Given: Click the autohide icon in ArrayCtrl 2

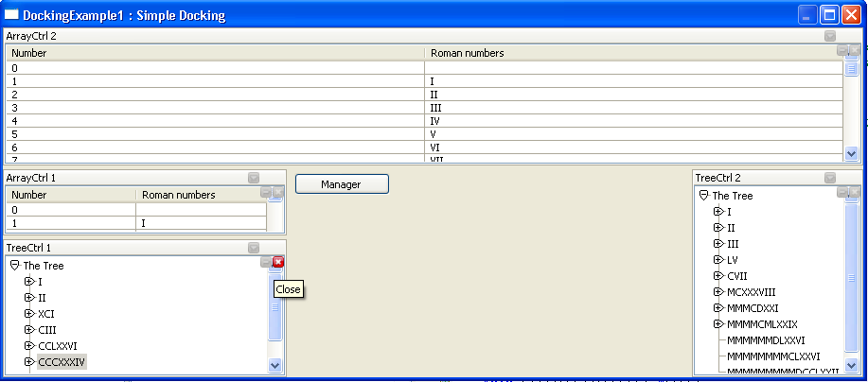Looking at the screenshot, I should tap(842, 50).
